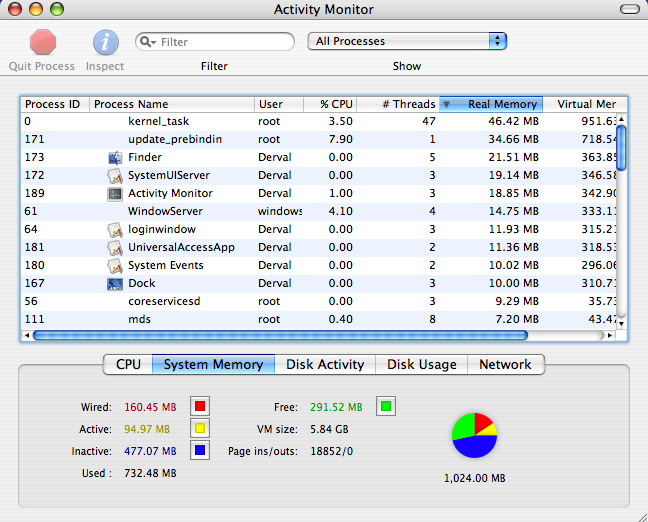Sort by User column header
The width and height of the screenshot is (648, 522).
click(x=279, y=104)
